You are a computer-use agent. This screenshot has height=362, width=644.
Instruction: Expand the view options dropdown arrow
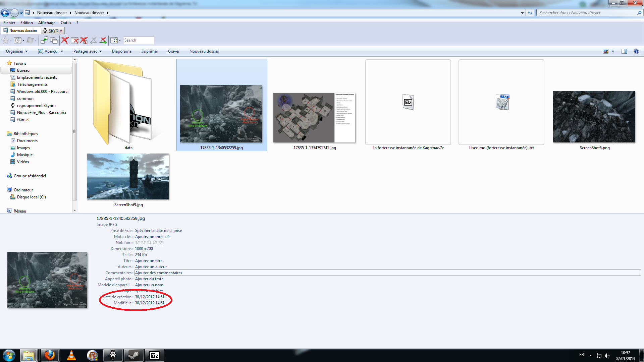613,51
